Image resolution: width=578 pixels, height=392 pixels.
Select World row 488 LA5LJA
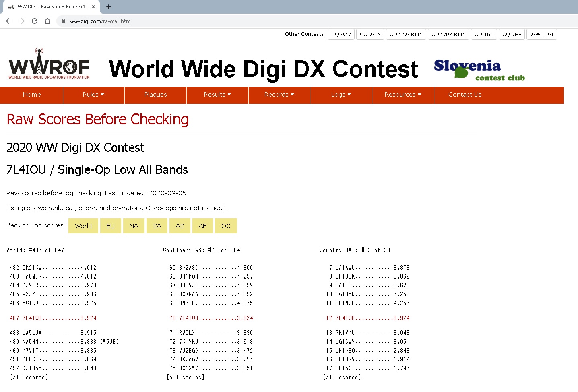tap(53, 333)
